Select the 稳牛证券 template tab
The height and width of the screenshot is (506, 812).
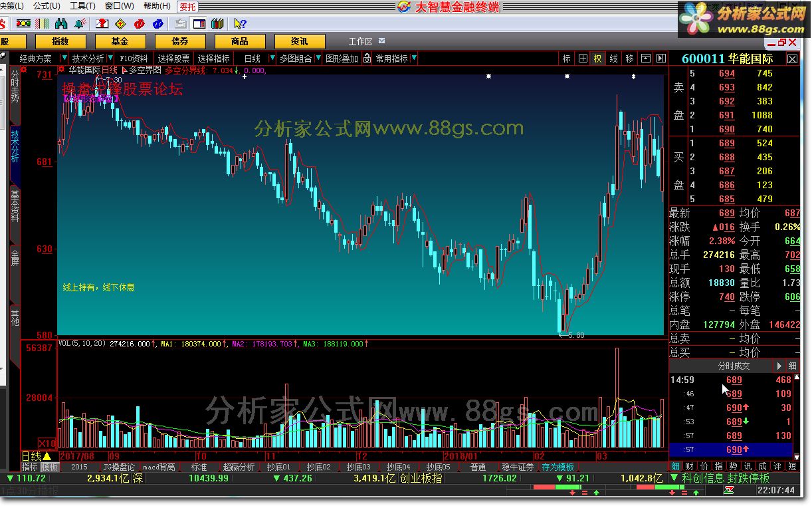pyautogui.click(x=518, y=467)
